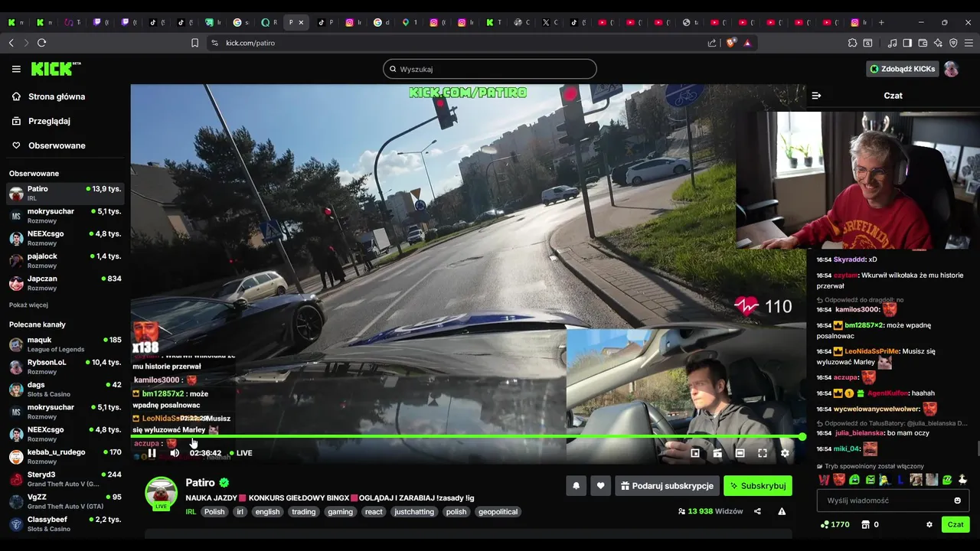Click julia_bielanska username in chat
Screen dimensions: 980x551
(x=859, y=432)
